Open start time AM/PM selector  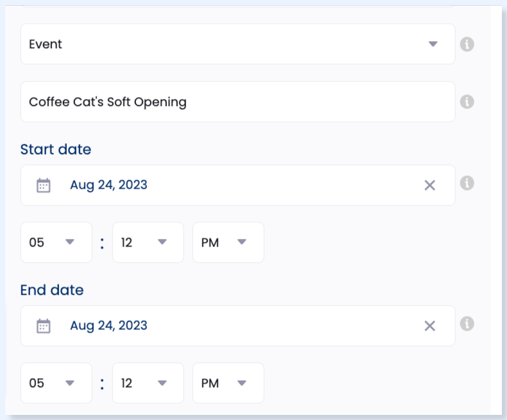pyautogui.click(x=228, y=242)
